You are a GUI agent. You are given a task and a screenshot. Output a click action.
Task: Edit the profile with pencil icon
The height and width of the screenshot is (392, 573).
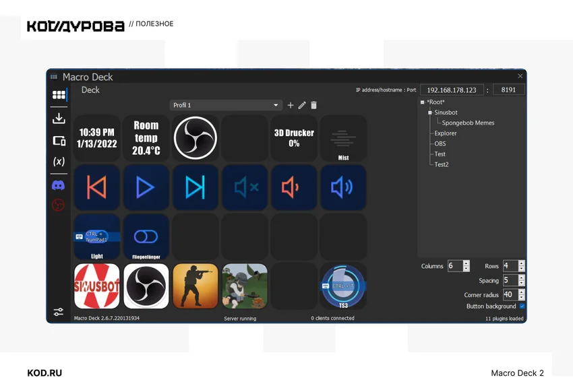[302, 105]
